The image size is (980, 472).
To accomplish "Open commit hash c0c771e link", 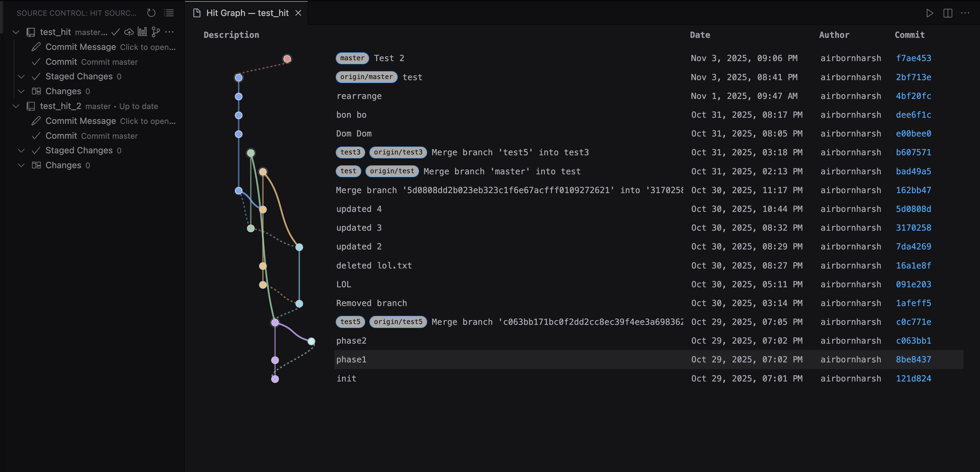I will tap(913, 322).
